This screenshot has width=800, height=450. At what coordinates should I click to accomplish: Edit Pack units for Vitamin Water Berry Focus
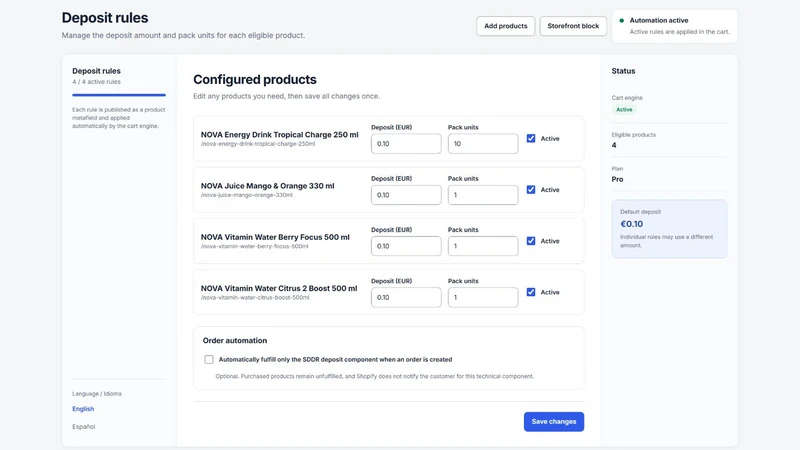click(x=483, y=246)
